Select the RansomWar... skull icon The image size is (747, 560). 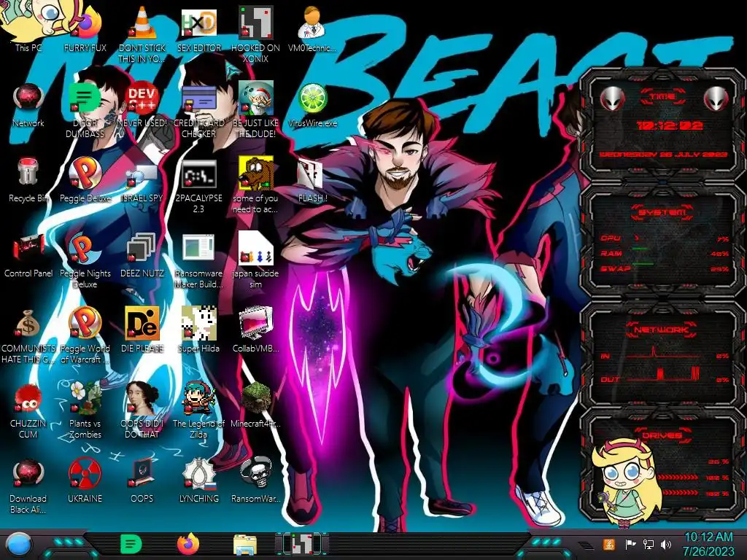pos(256,481)
